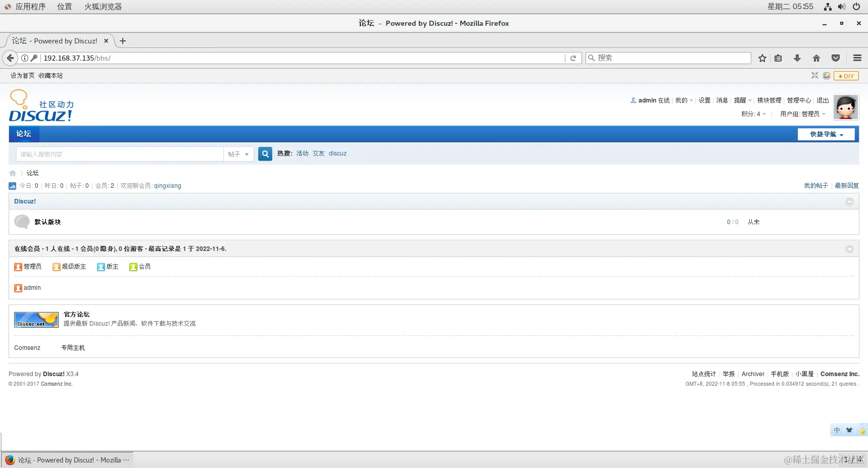The width and height of the screenshot is (868, 468).
Task: Open the bookmarks list icon
Action: pos(778,58)
